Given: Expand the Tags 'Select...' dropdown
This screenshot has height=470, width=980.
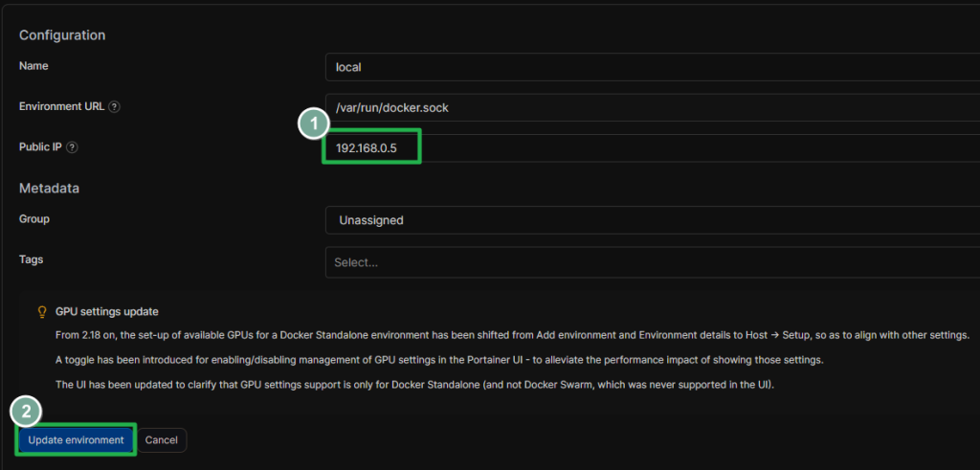Looking at the screenshot, I should click(x=651, y=262).
